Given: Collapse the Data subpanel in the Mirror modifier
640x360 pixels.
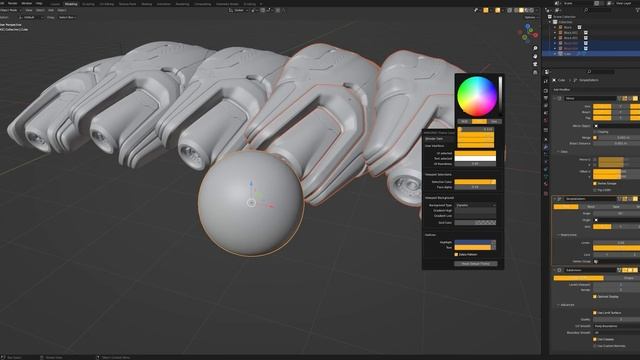Looking at the screenshot, I should pyautogui.click(x=558, y=151).
